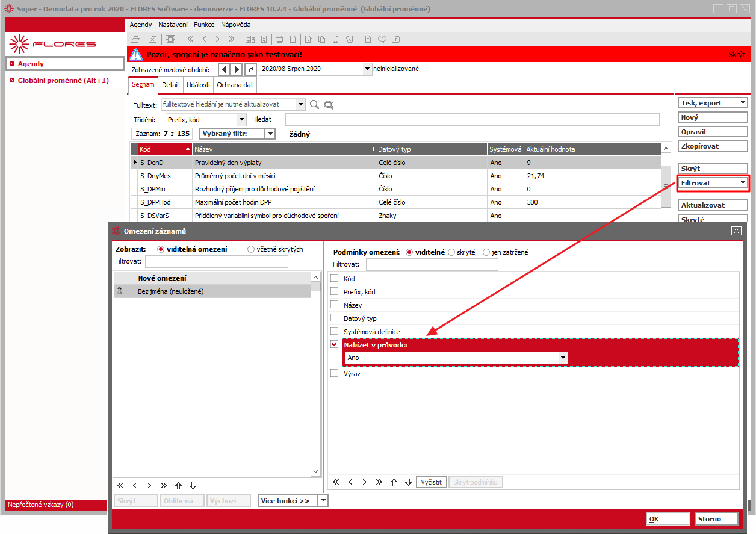Click the speech bubble help icon
756x534 pixels.
coord(382,39)
